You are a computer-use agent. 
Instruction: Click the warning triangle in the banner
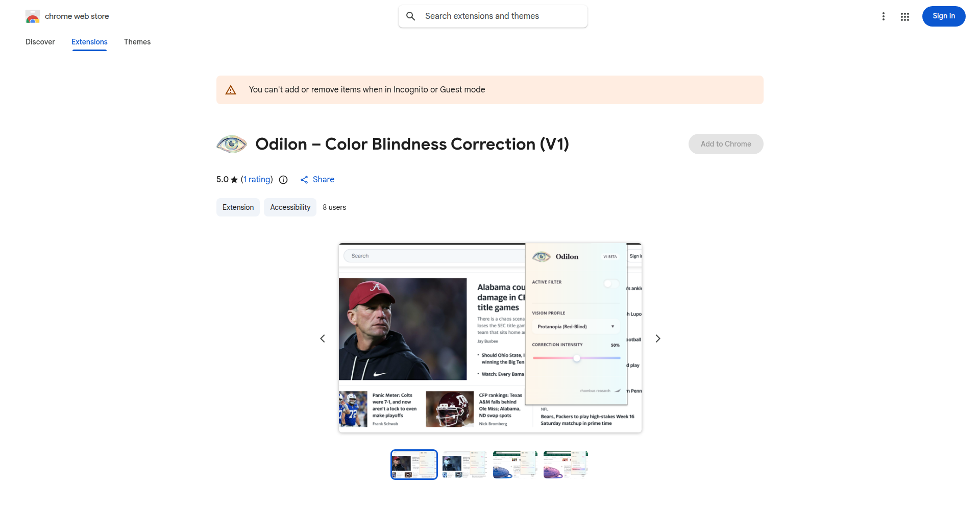point(231,89)
